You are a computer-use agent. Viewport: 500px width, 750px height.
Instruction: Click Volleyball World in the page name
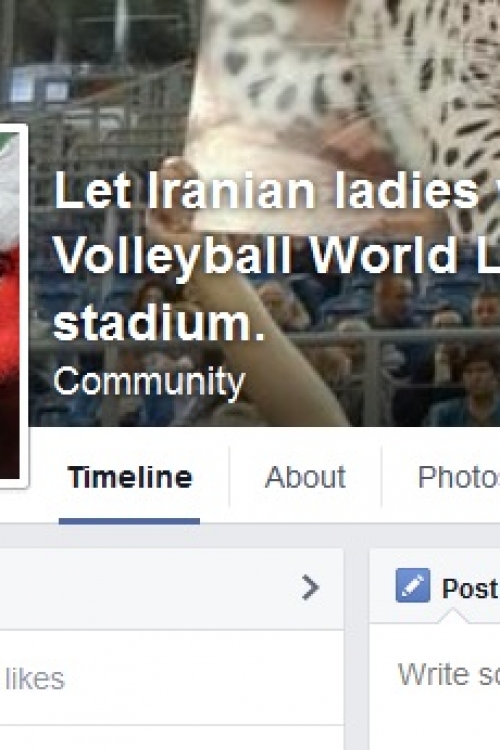(x=256, y=257)
